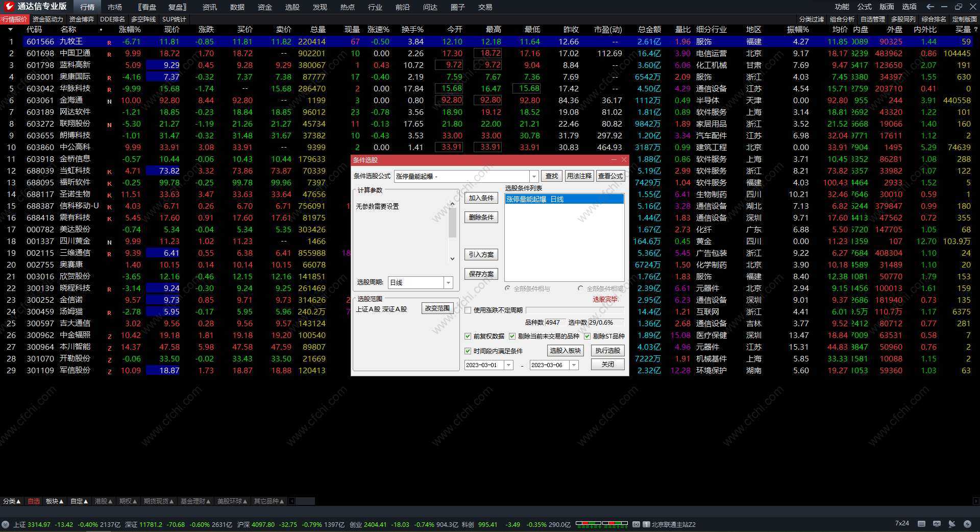Click the 执行选股 button
This screenshot has height=532, width=980.
607,351
